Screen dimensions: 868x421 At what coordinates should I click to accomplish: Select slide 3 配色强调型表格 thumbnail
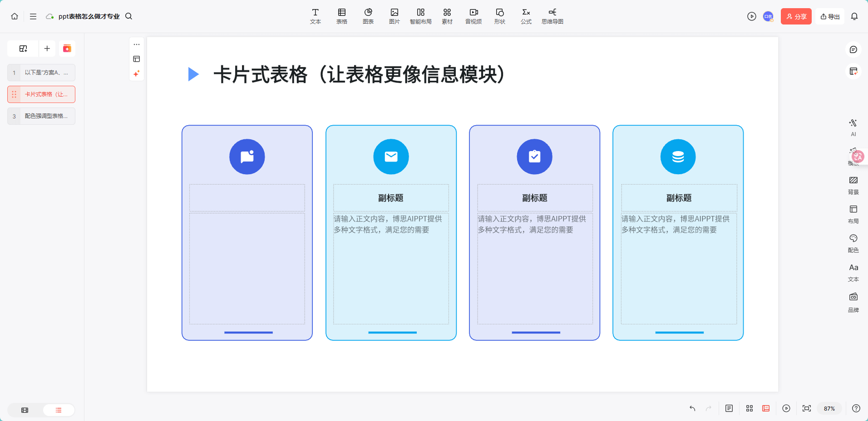(x=41, y=116)
